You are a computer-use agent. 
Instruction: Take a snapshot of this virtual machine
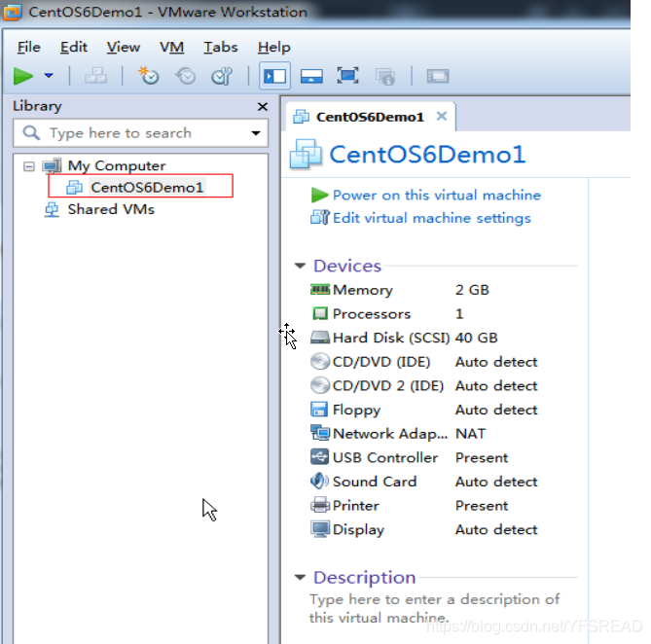[x=149, y=76]
